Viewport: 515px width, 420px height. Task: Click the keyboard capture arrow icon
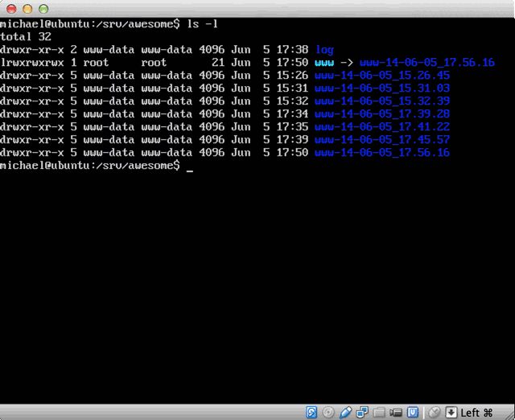[x=451, y=412]
